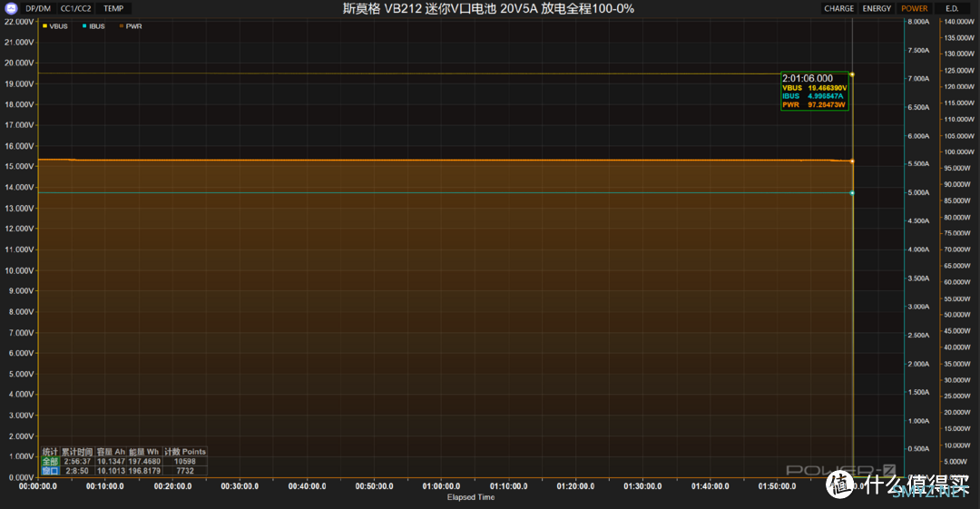The image size is (980, 509).
Task: Click window time value 2:8:50
Action: pos(77,471)
